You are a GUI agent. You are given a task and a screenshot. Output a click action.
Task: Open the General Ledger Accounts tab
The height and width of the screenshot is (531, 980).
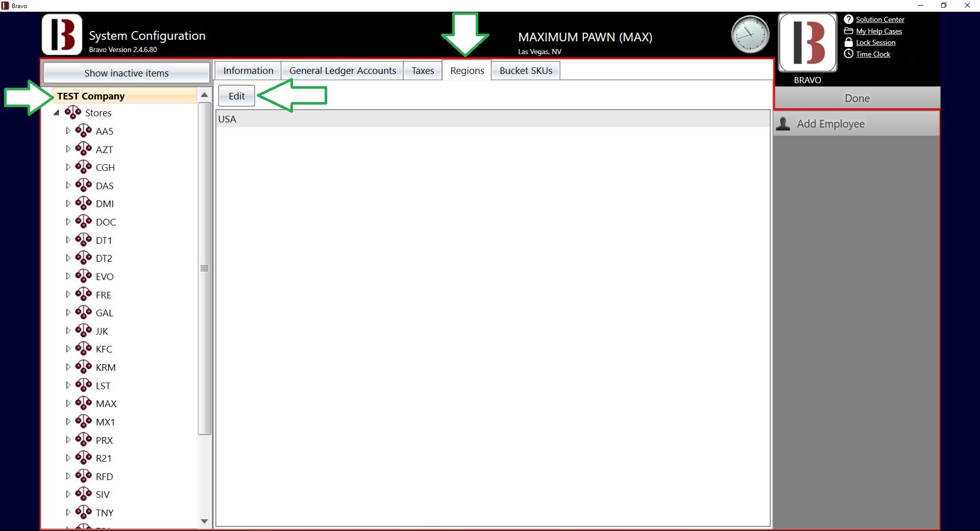click(342, 70)
